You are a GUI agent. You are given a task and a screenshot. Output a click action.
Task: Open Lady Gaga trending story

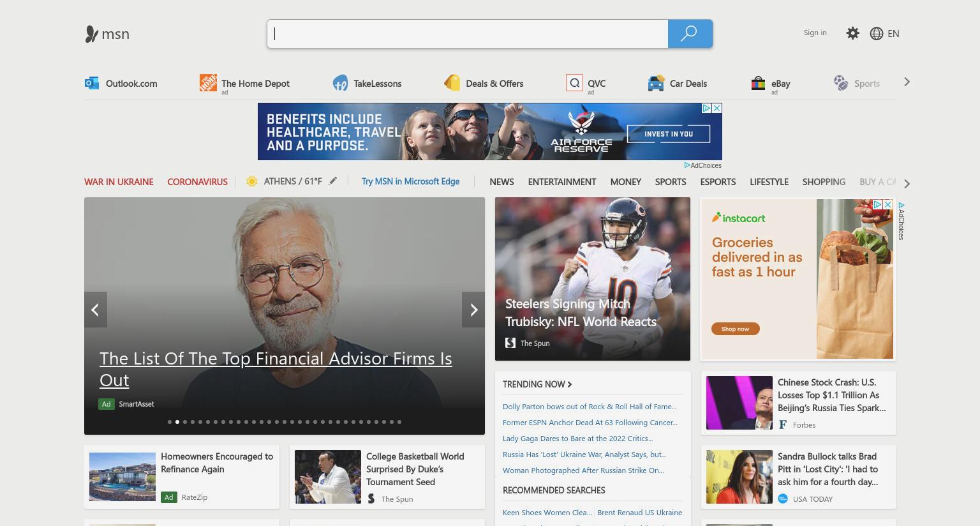coord(577,439)
